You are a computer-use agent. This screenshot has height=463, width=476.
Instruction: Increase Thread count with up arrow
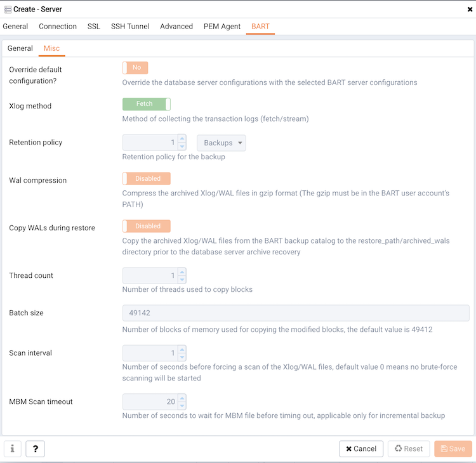[x=182, y=271]
